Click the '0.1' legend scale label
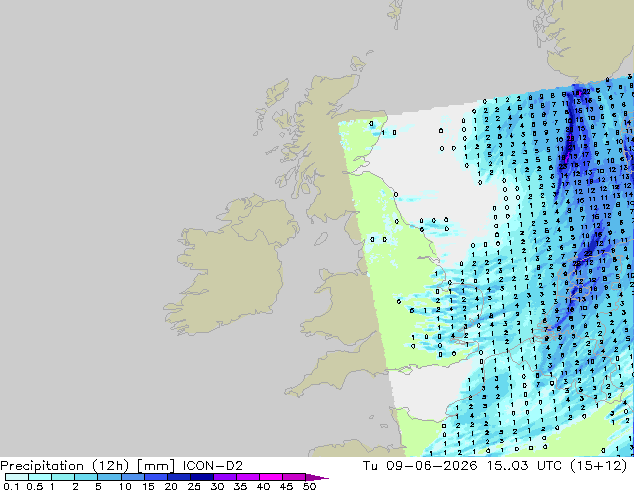Viewport: 634px width, 490px height. coord(11,486)
